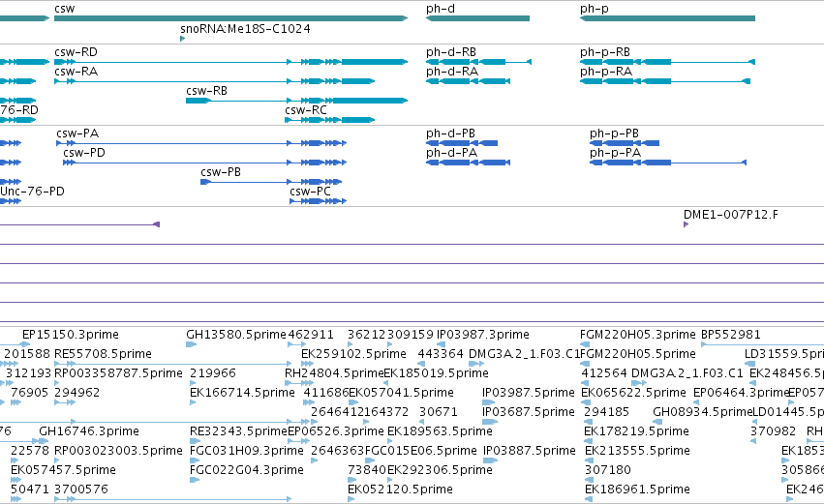Click EST RE55708.5prime
Screen dimensions: 824x504
coord(103,354)
